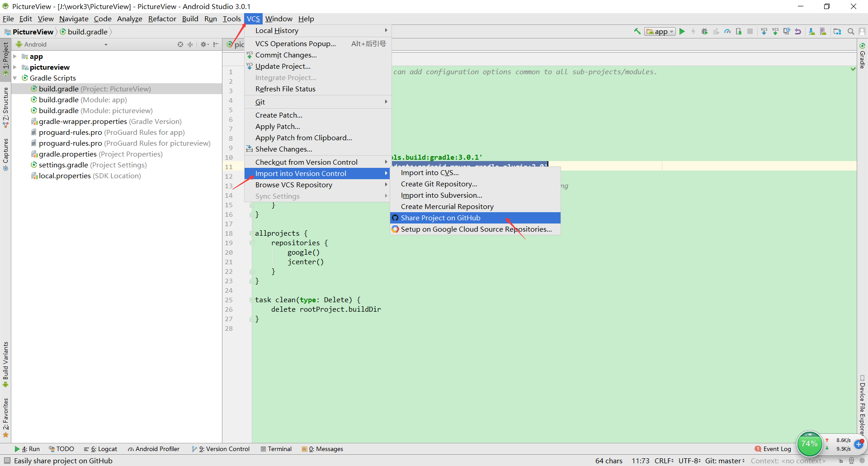Click the inspector hector icon in status bar
Screen dimensions: 868x466
click(851, 461)
